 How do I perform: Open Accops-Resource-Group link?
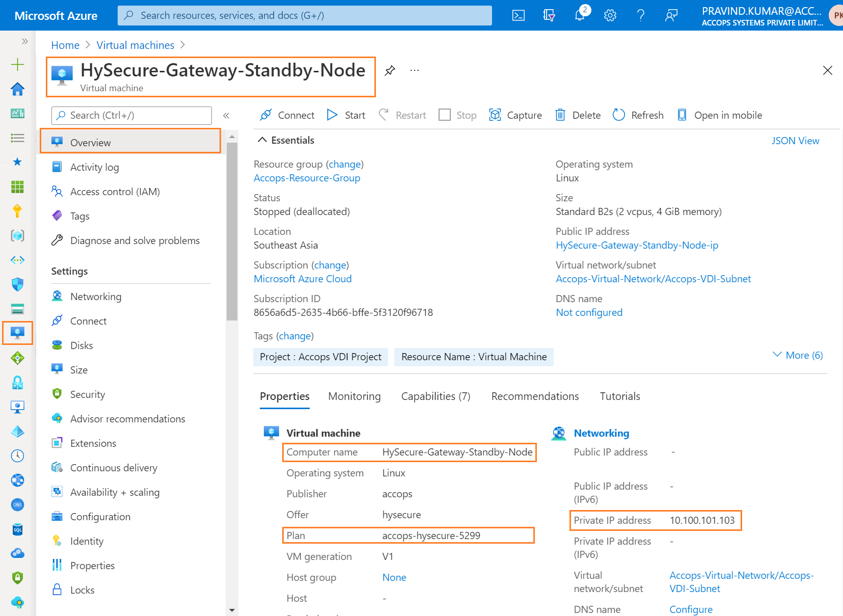pos(307,178)
